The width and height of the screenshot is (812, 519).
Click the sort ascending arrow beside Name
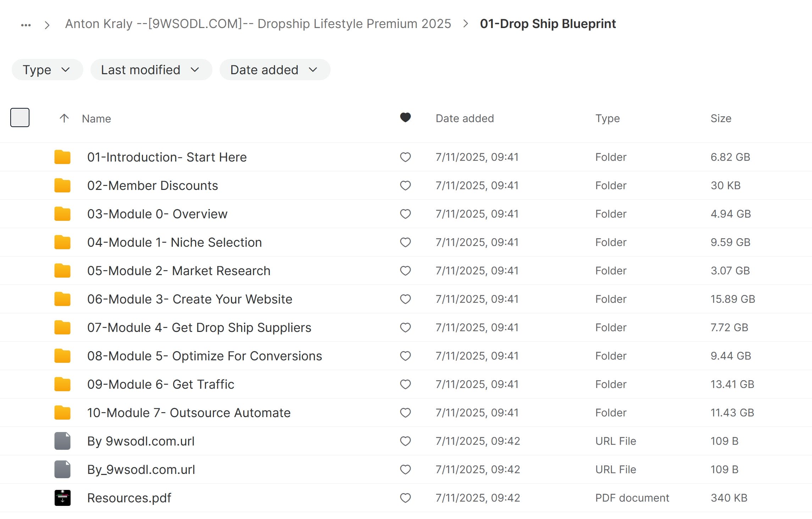(64, 118)
